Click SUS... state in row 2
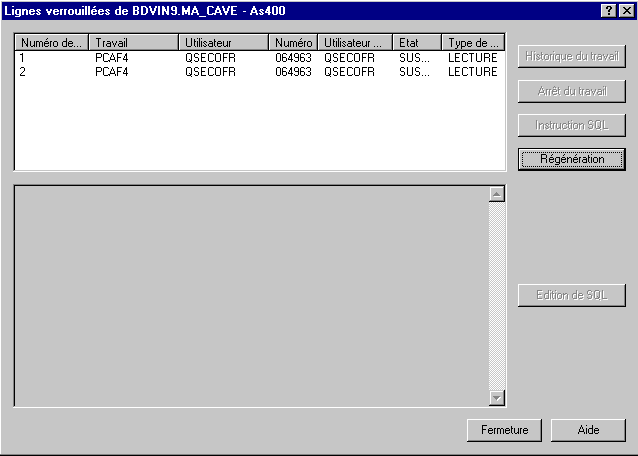This screenshot has height=456, width=638. tap(414, 72)
